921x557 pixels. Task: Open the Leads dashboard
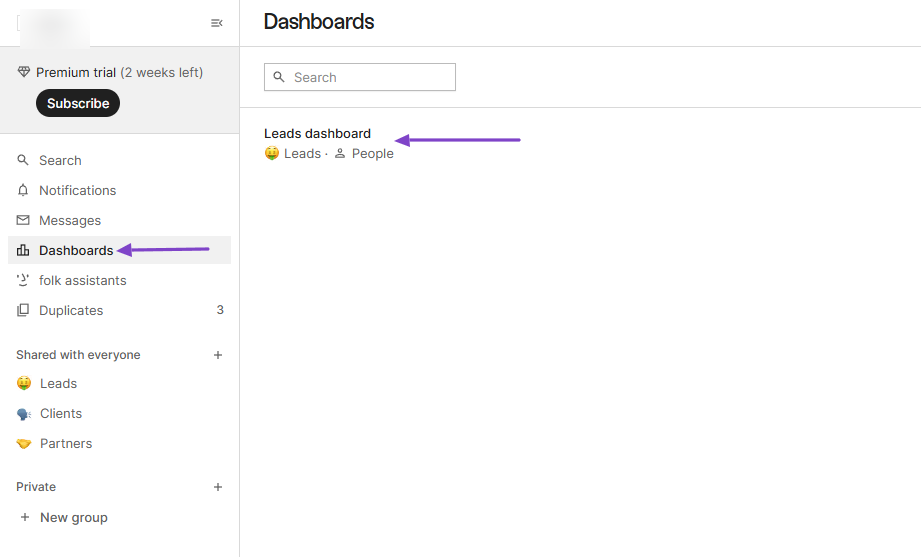[x=317, y=133]
